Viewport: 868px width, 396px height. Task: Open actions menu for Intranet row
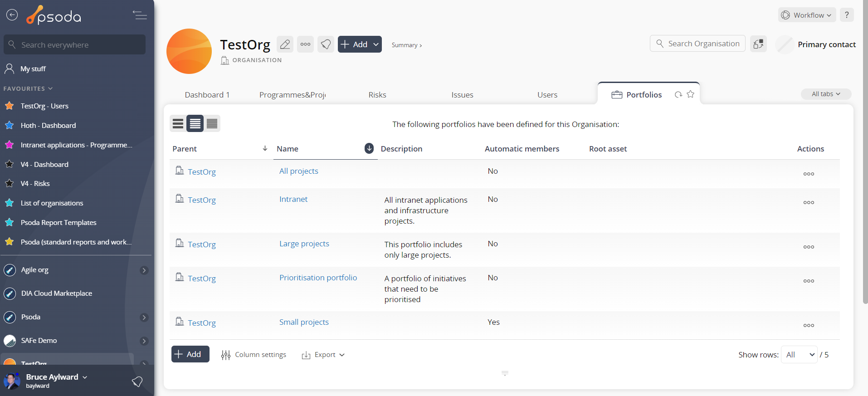tap(809, 202)
